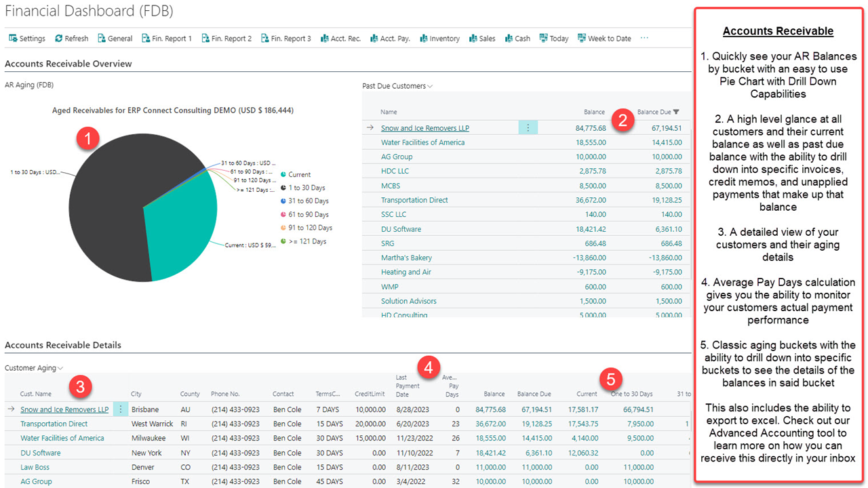
Task: Open row menu for Snow and Ice Removers in Customer Aging
Action: (121, 409)
